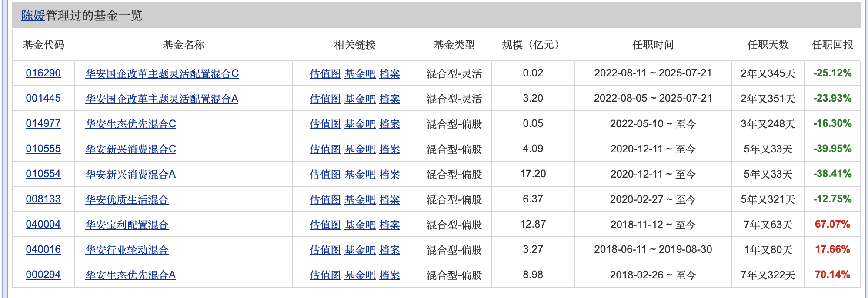Open 档案 for 华安优质生活混合

pyautogui.click(x=389, y=200)
